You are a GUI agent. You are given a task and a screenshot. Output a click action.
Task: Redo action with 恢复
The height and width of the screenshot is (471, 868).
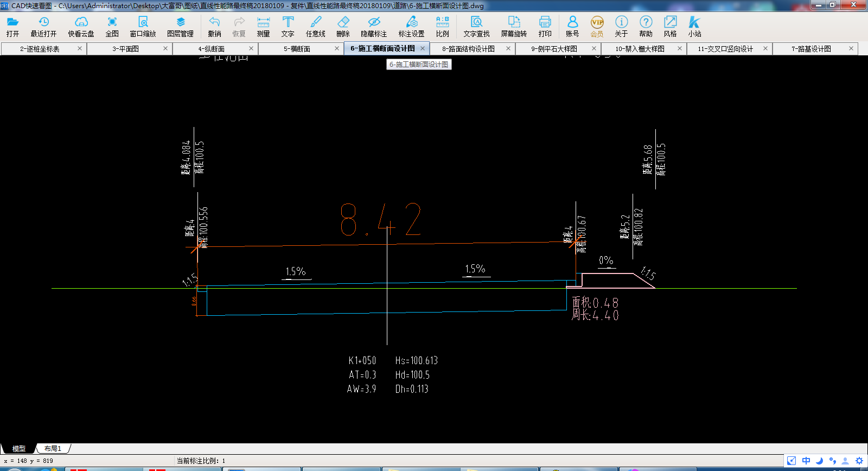point(239,27)
